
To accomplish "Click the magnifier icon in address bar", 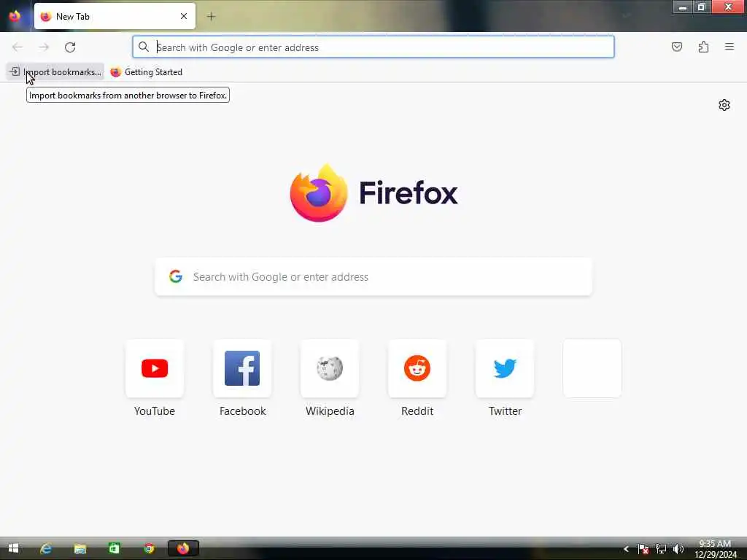I will point(144,47).
